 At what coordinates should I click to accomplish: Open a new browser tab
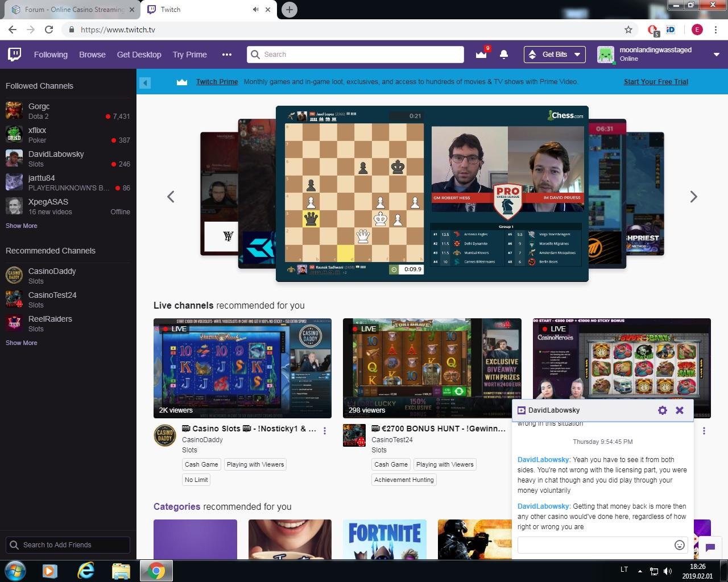coord(289,10)
